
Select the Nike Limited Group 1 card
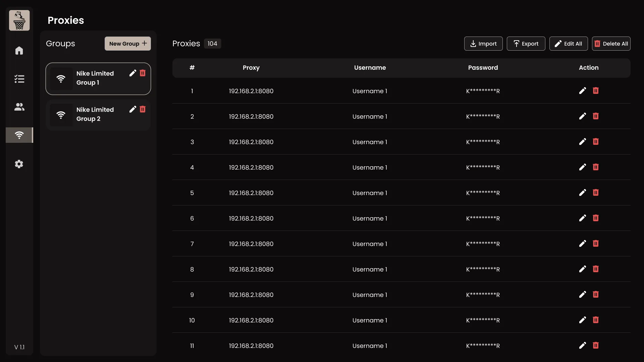point(98,79)
